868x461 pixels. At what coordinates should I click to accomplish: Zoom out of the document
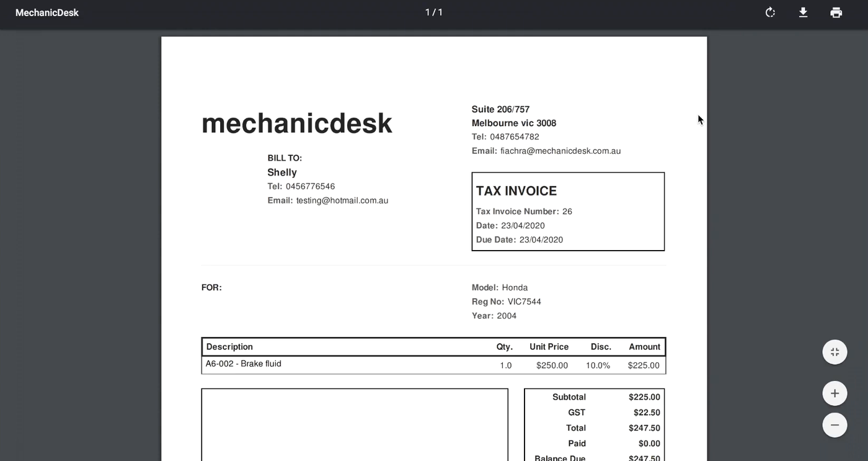(x=835, y=425)
